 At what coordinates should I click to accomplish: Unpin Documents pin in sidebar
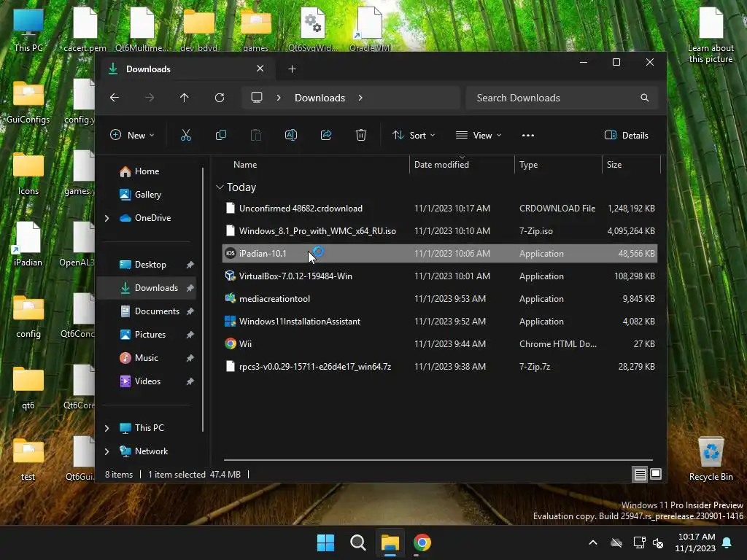[x=190, y=311]
